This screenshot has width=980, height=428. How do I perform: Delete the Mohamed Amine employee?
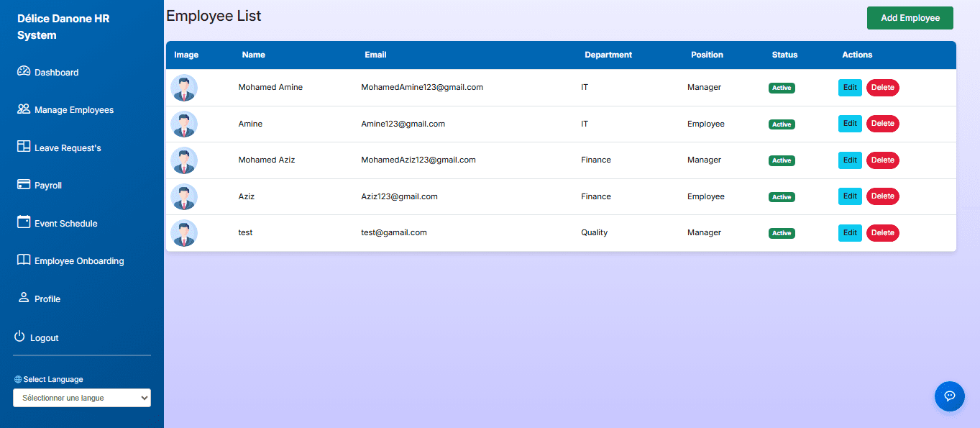(883, 87)
